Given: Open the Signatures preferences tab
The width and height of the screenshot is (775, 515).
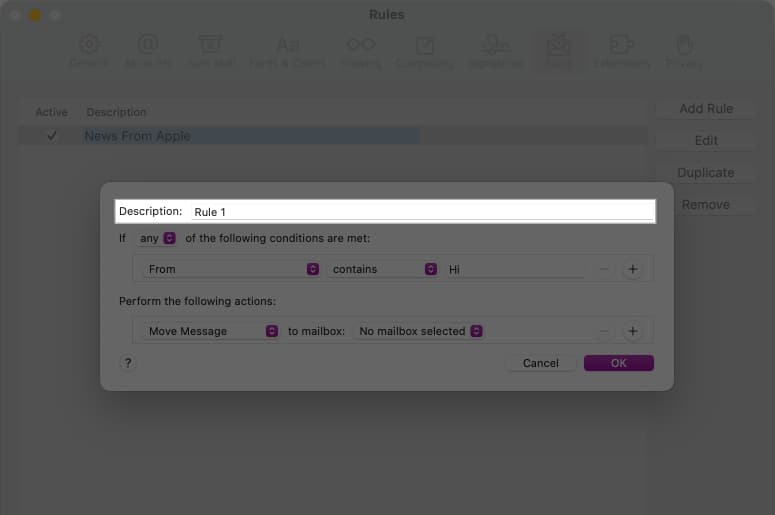Looking at the screenshot, I should pyautogui.click(x=495, y=51).
